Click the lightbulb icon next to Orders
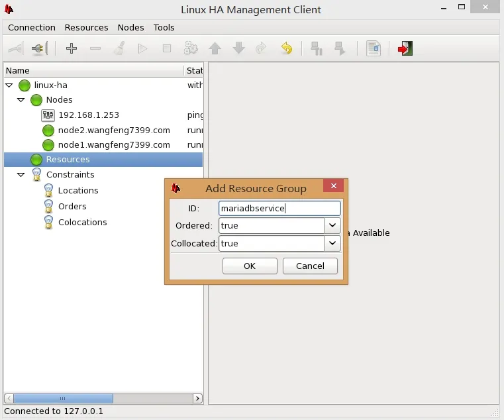Viewport: 504px width, 420px height. pyautogui.click(x=48, y=207)
